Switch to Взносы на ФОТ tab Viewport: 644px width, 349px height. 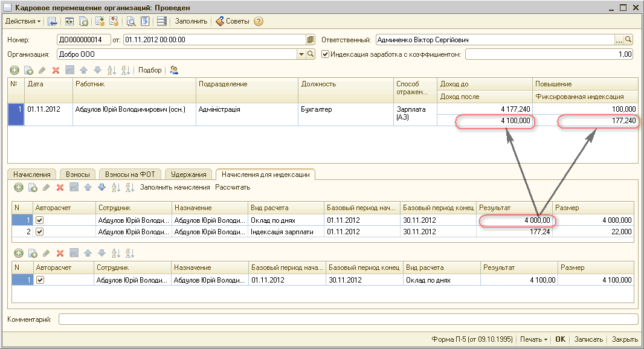click(130, 174)
